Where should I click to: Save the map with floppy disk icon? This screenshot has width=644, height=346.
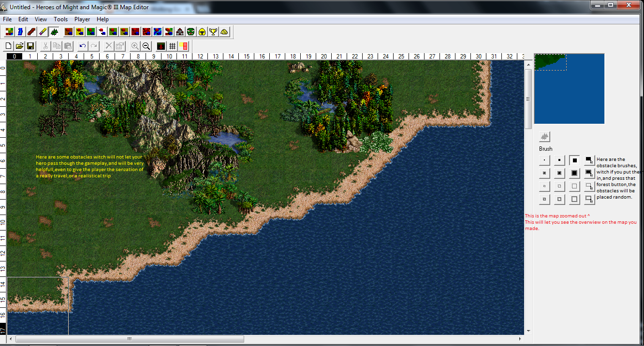pyautogui.click(x=31, y=46)
